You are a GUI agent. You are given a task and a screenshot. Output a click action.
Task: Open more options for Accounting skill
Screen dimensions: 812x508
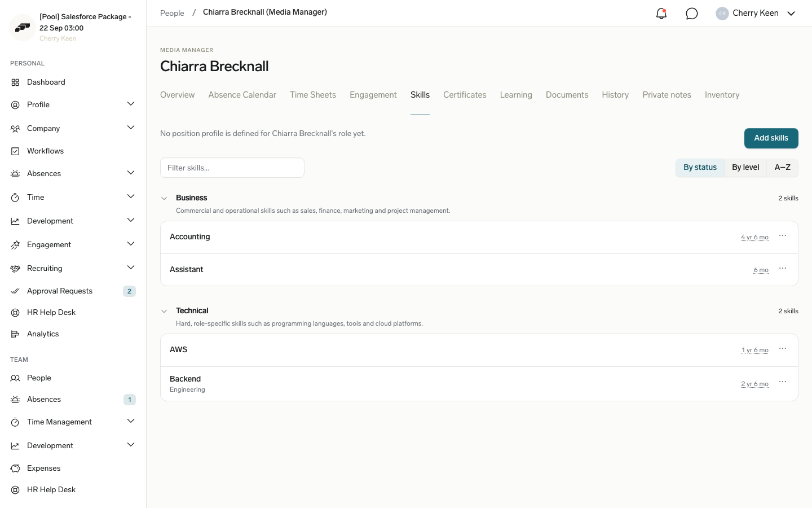point(783,236)
